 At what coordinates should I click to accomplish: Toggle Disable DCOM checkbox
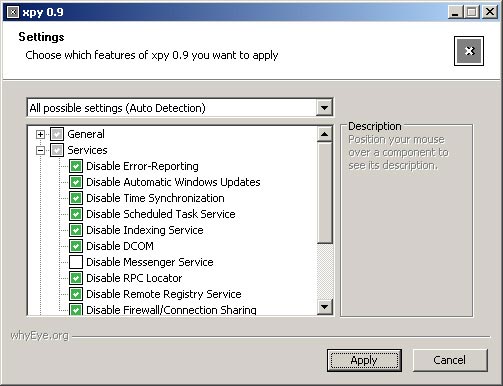coord(76,246)
